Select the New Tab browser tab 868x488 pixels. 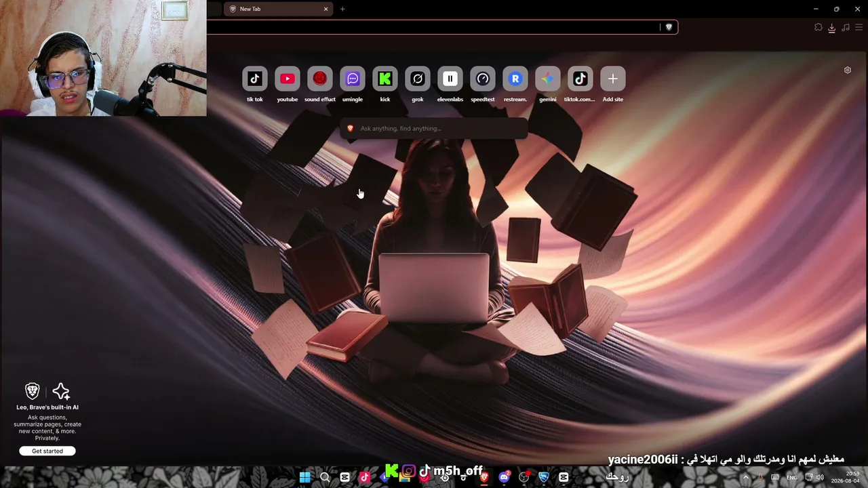coord(278,9)
